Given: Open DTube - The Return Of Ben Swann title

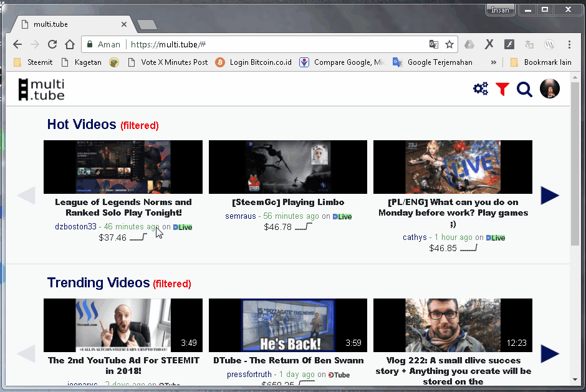Looking at the screenshot, I should (x=289, y=361).
